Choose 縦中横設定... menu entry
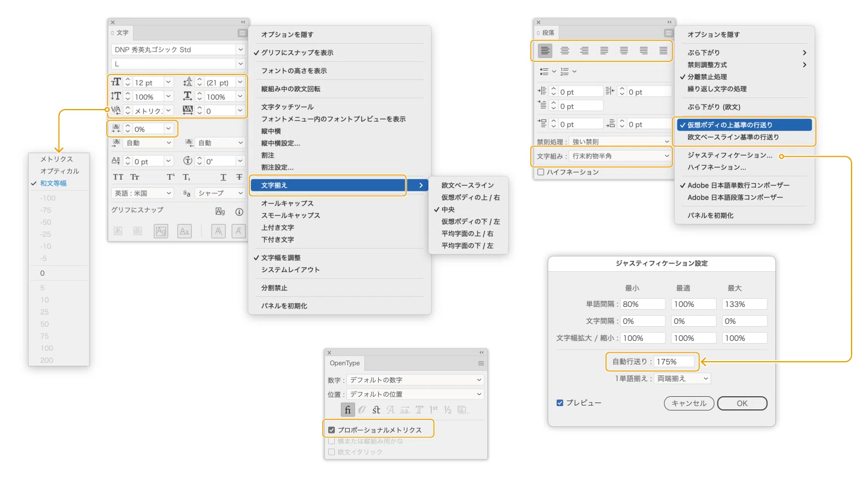 [x=281, y=143]
